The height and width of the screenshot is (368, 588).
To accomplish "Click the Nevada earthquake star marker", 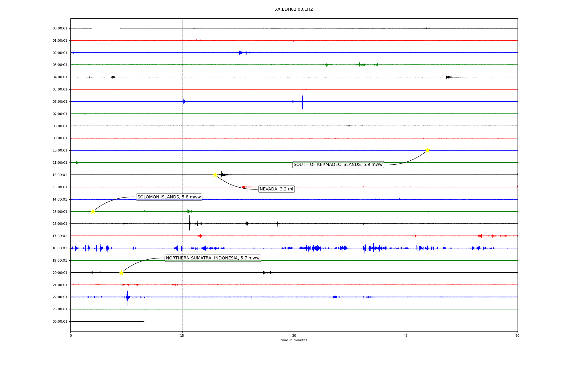I will point(215,175).
